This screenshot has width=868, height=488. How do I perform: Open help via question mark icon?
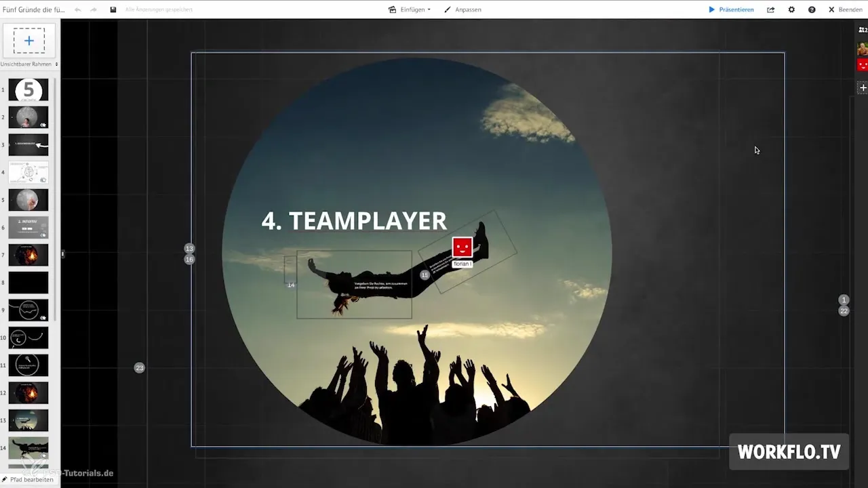coord(812,10)
